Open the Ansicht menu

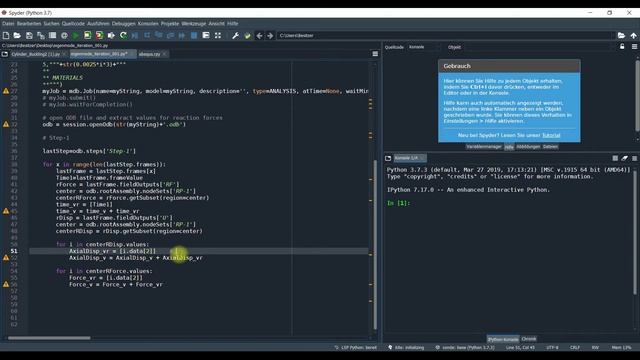point(217,24)
